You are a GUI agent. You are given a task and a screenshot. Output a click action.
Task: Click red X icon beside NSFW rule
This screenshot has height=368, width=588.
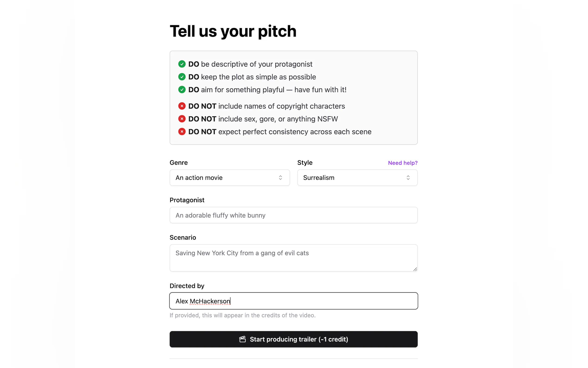[182, 119]
